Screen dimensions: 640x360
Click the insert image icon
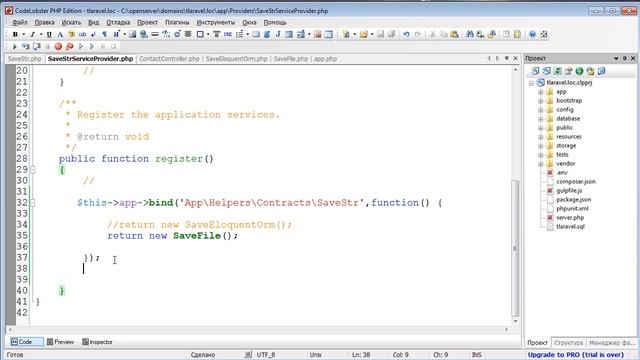point(132,34)
